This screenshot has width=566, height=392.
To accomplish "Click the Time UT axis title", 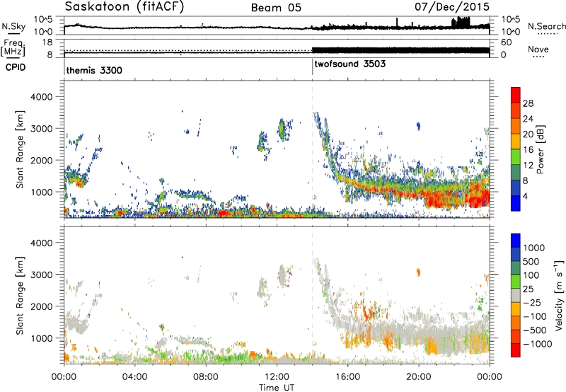I will click(x=277, y=388).
